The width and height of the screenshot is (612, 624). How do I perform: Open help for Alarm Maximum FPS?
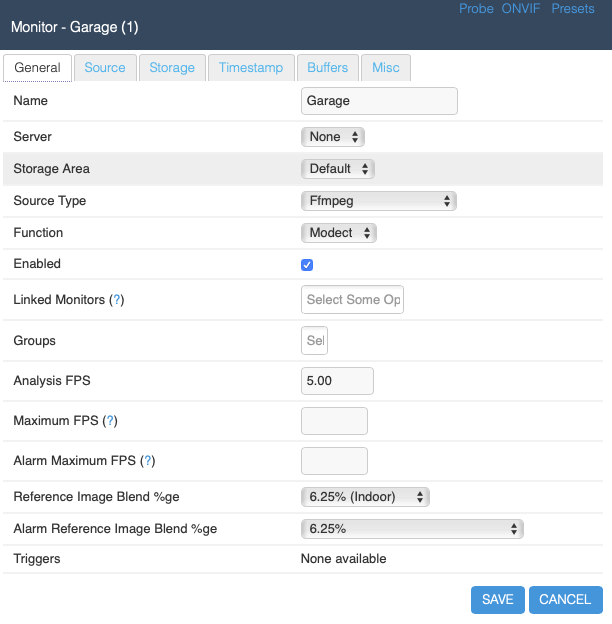point(148,460)
